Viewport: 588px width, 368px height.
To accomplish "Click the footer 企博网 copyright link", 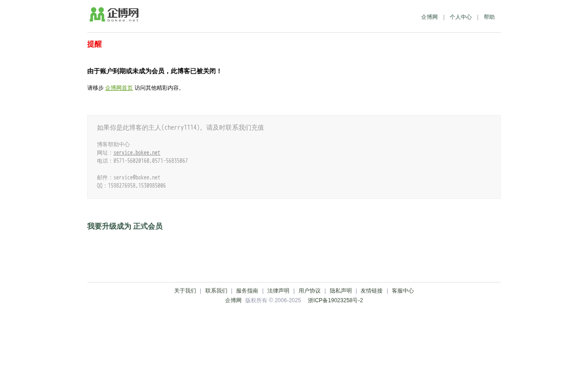I will [x=233, y=300].
